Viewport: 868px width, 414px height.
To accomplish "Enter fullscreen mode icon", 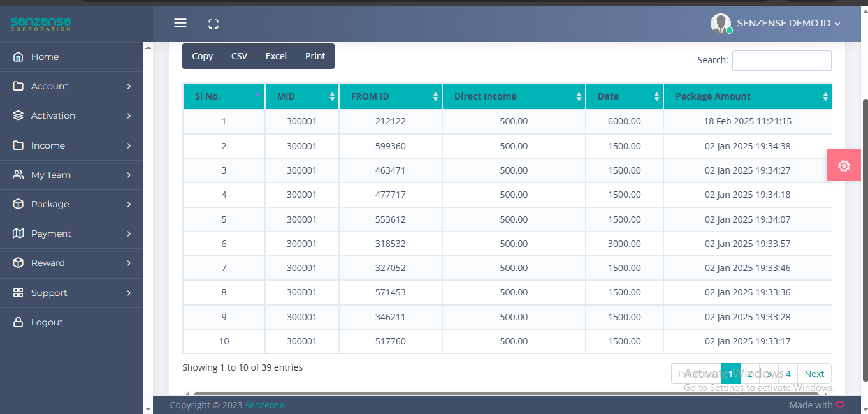I will point(213,24).
